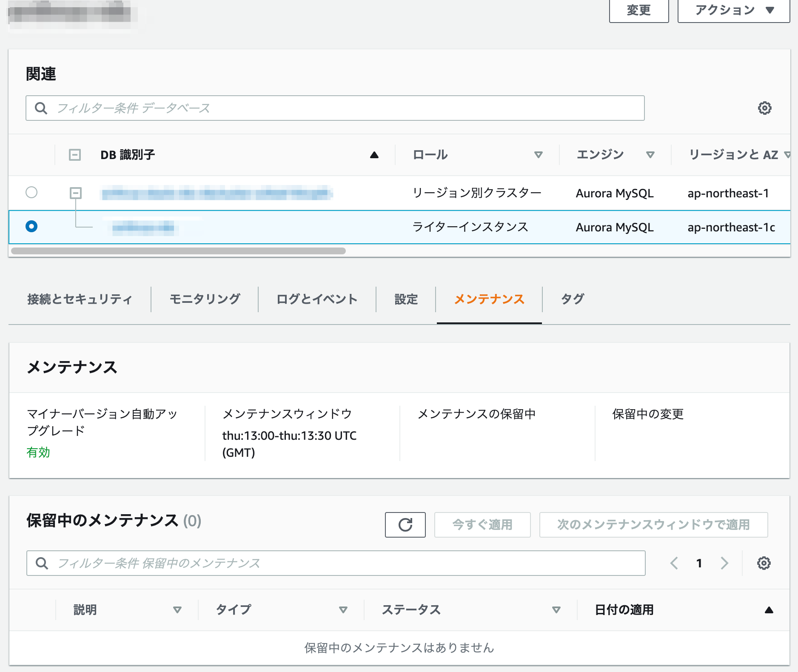798x672 pixels.
Task: Sort by エンジン column dropdown arrow
Action: point(650,155)
